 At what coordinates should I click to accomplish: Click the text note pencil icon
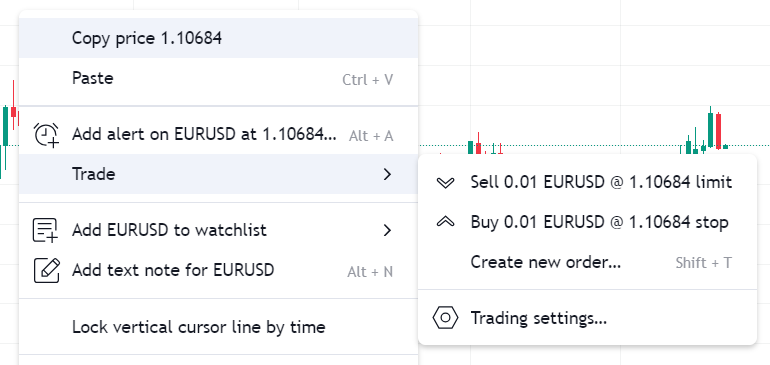click(47, 270)
